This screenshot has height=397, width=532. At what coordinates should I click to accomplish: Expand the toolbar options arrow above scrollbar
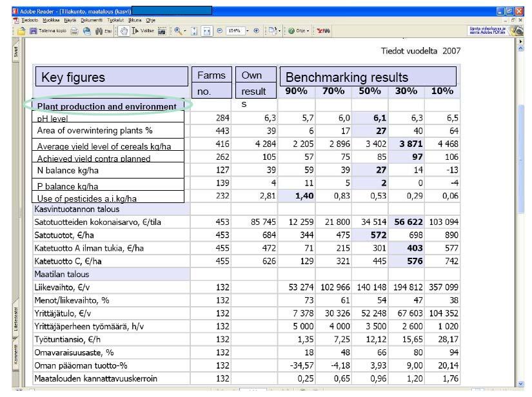click(521, 42)
